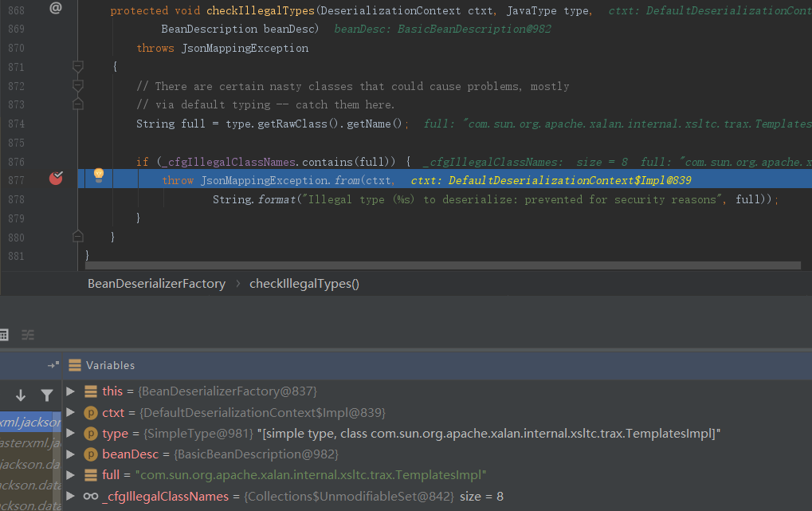Click the lightbulb intention icon on line 877
Viewport: 812px width, 511px height.
point(99,175)
